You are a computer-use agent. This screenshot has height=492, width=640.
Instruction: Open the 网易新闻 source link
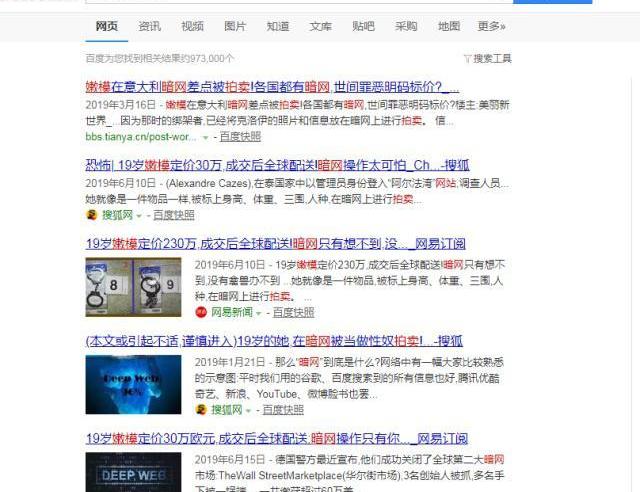pos(232,312)
